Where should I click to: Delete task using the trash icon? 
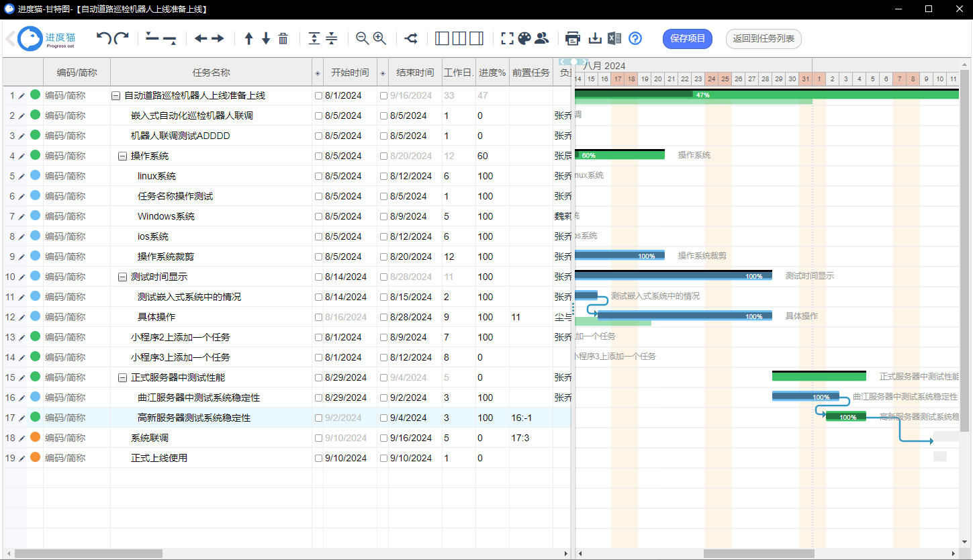pos(283,38)
